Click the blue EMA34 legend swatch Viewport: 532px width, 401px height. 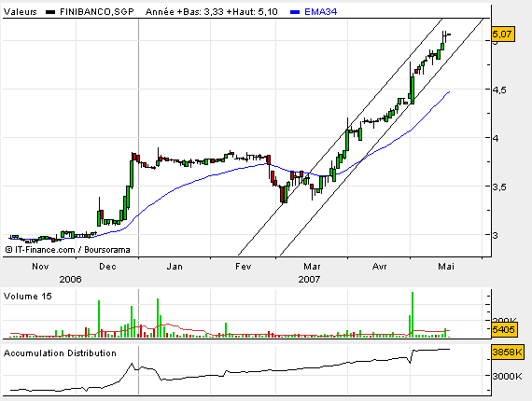[x=295, y=12]
